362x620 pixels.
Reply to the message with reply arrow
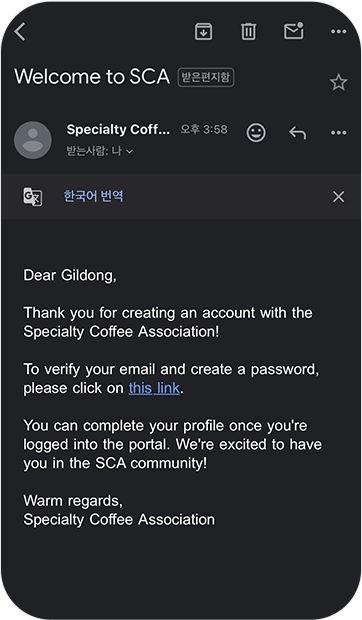(298, 133)
